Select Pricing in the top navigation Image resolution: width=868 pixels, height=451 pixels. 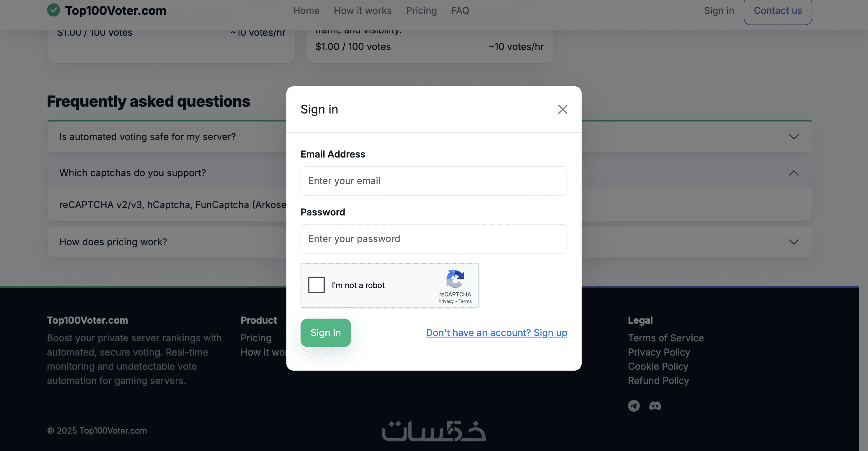[421, 10]
